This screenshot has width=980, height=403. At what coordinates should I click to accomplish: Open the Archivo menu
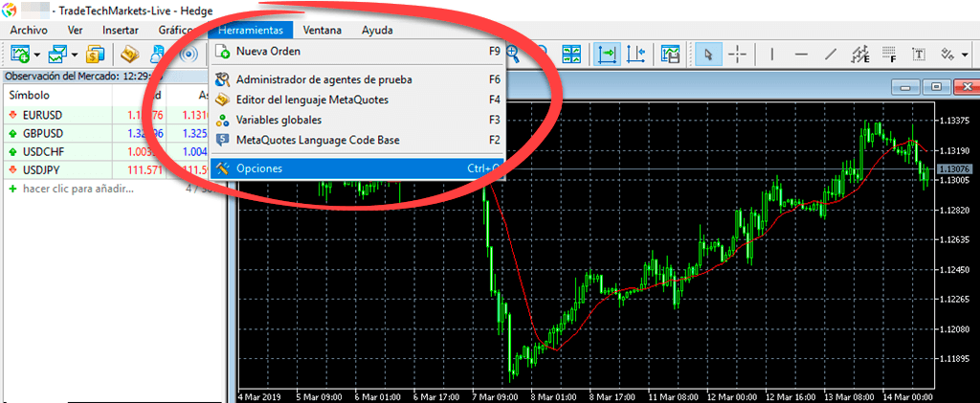pyautogui.click(x=29, y=30)
